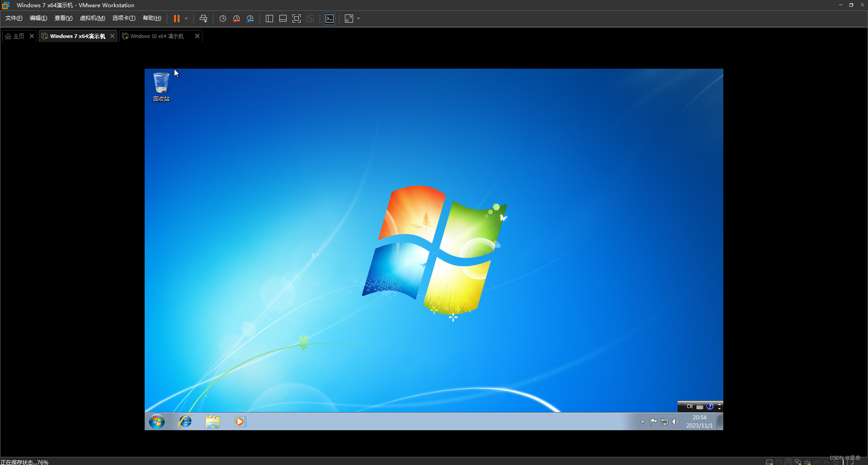
Task: Select the 回收站 recycle bin icon
Action: coord(161,87)
